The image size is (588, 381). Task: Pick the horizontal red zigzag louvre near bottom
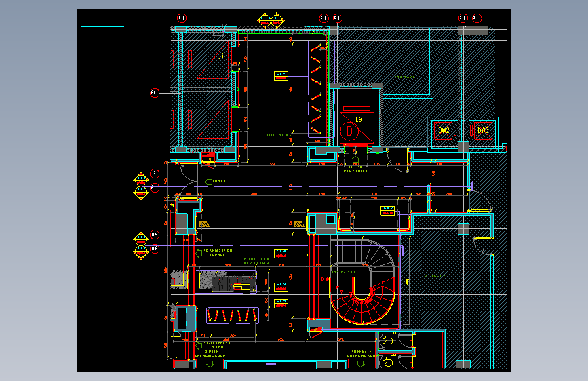coord(233,315)
